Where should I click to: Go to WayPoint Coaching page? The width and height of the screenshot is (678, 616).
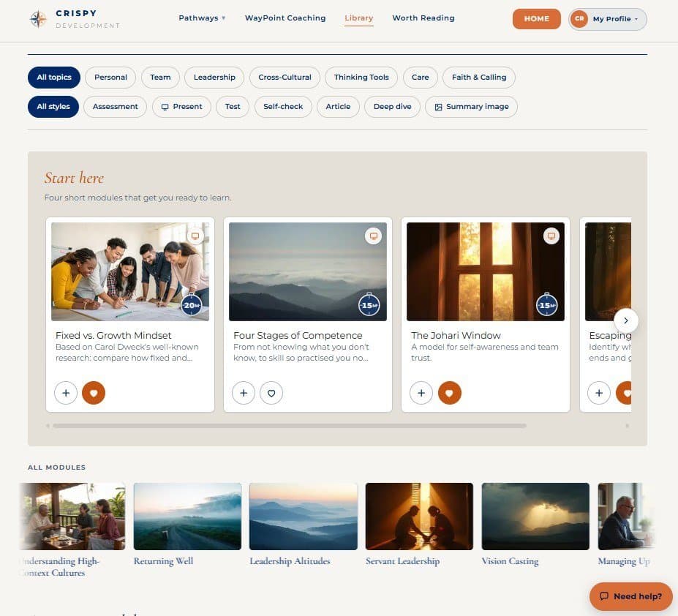[x=285, y=18]
